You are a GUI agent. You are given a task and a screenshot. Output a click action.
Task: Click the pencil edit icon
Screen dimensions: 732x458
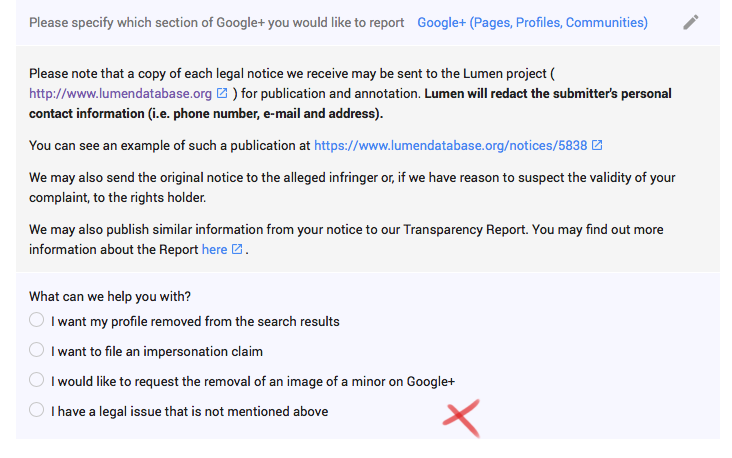690,22
